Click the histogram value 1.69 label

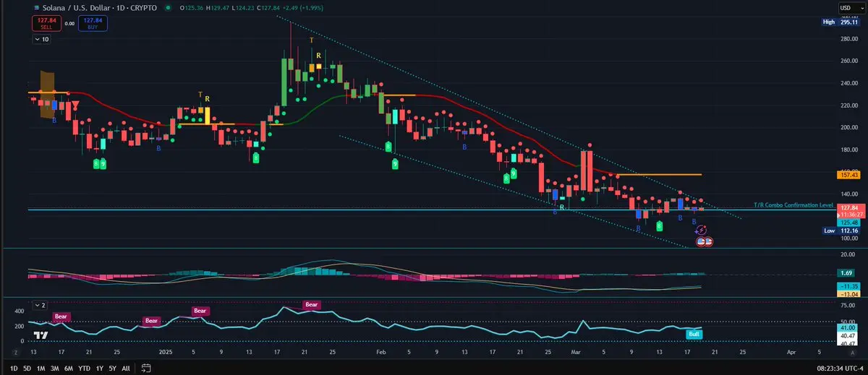847,272
